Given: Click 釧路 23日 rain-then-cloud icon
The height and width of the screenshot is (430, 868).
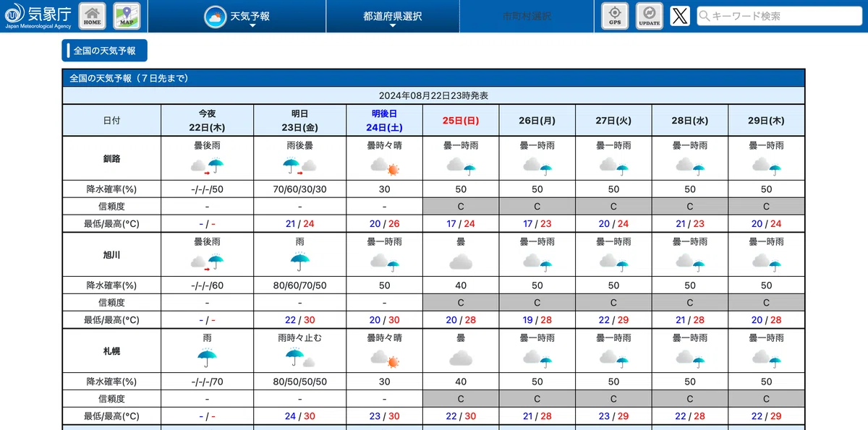Looking at the screenshot, I should (x=299, y=166).
